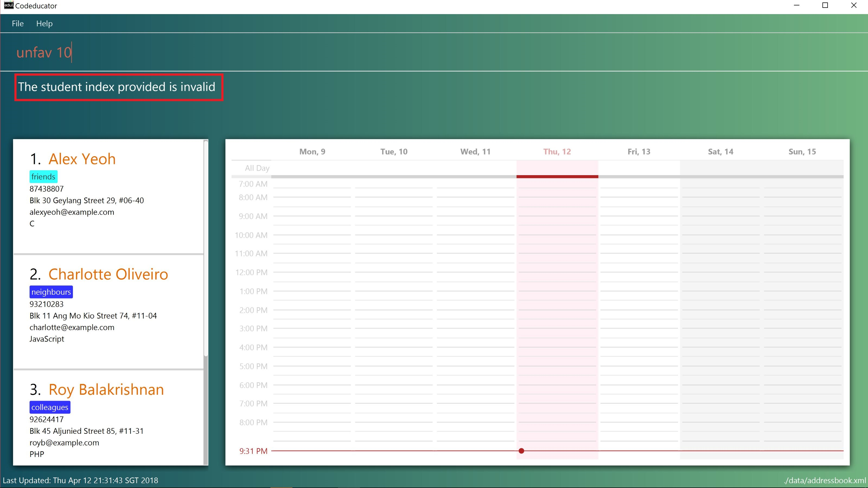
Task: Click the 'neighbours' tag on Charlotte Oliveiro
Action: point(51,292)
